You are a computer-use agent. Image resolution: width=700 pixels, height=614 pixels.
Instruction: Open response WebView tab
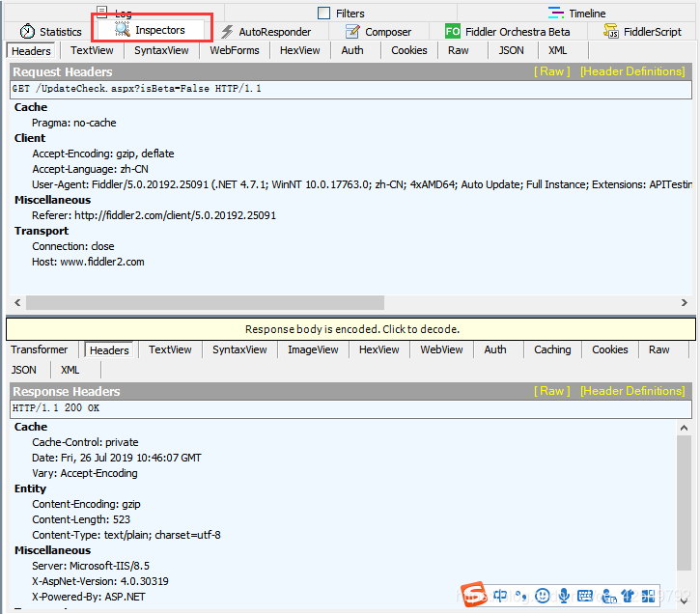[441, 349]
